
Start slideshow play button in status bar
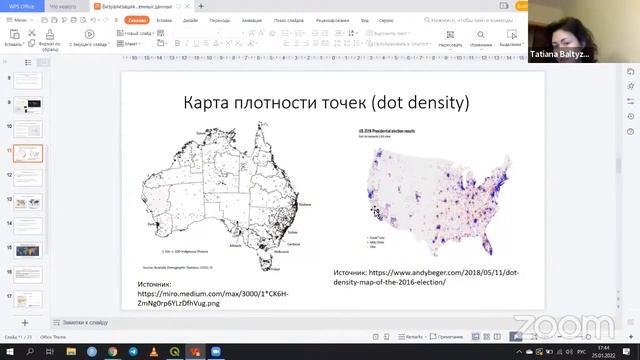point(516,336)
